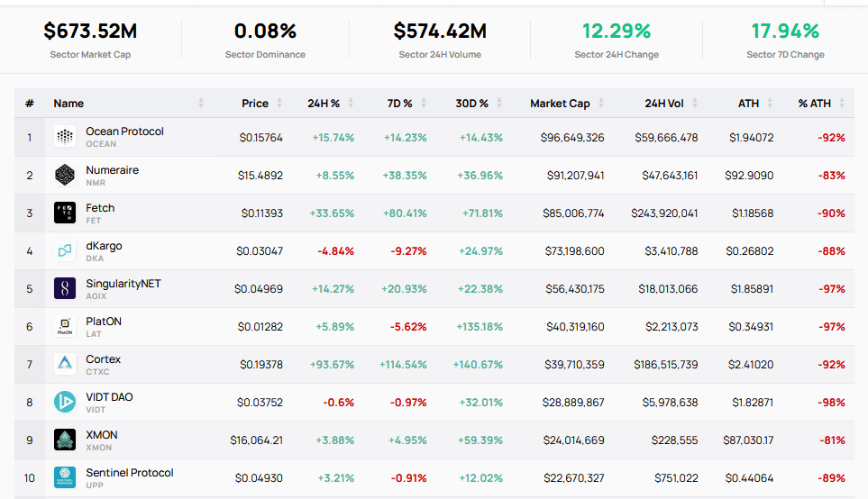Open the PlatON coin logo
Viewport: 868px width, 499px height.
tap(65, 326)
